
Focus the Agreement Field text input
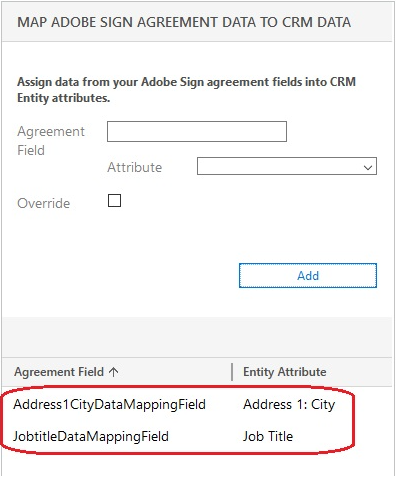[x=197, y=132]
